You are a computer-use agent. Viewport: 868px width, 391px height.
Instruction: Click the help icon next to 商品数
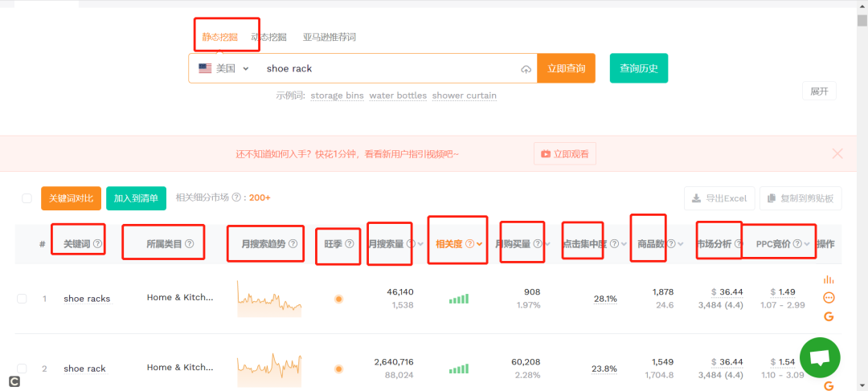click(671, 243)
